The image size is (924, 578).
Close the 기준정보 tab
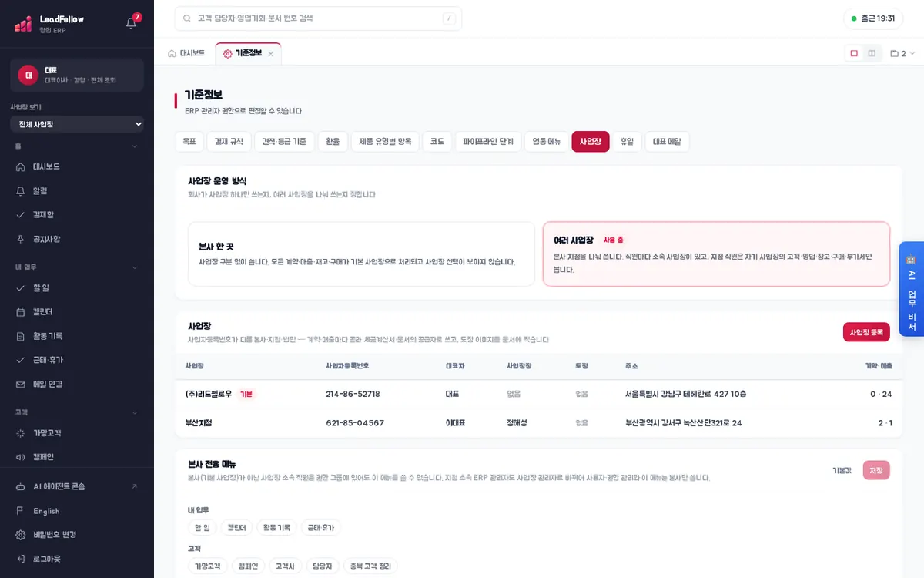270,54
